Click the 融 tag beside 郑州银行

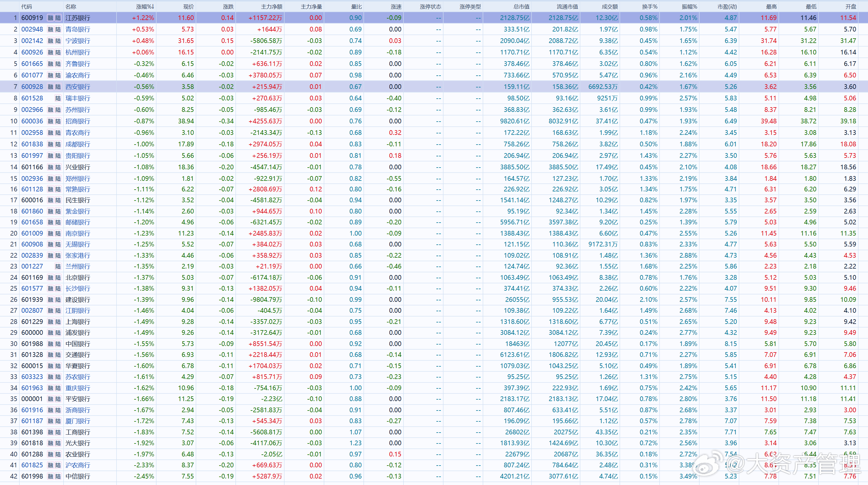[x=51, y=178]
